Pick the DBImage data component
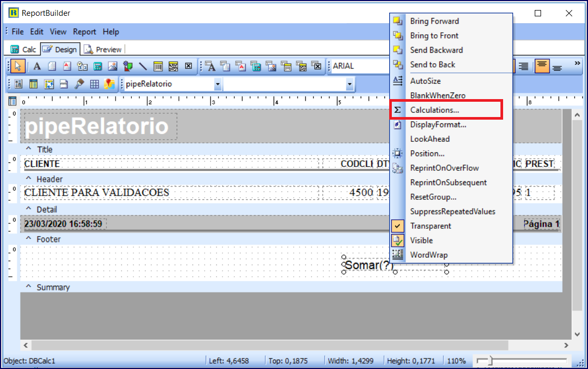588x369 pixels. coord(271,66)
